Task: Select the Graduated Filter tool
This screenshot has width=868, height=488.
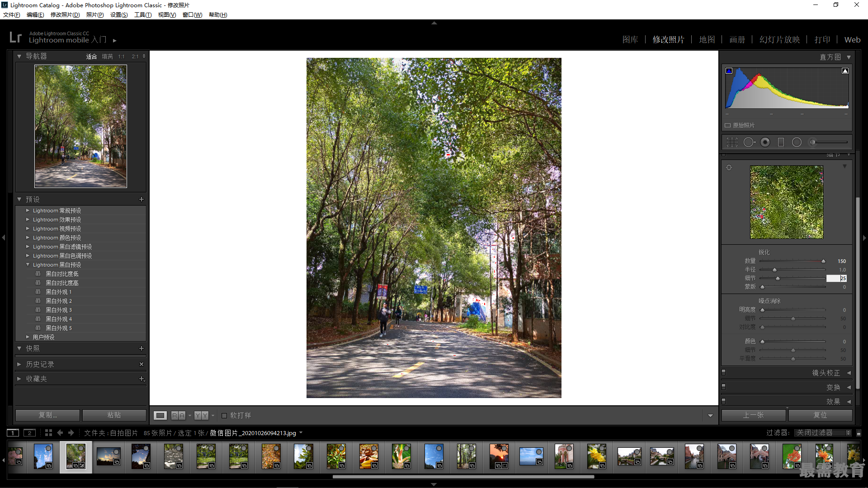Action: pyautogui.click(x=781, y=142)
